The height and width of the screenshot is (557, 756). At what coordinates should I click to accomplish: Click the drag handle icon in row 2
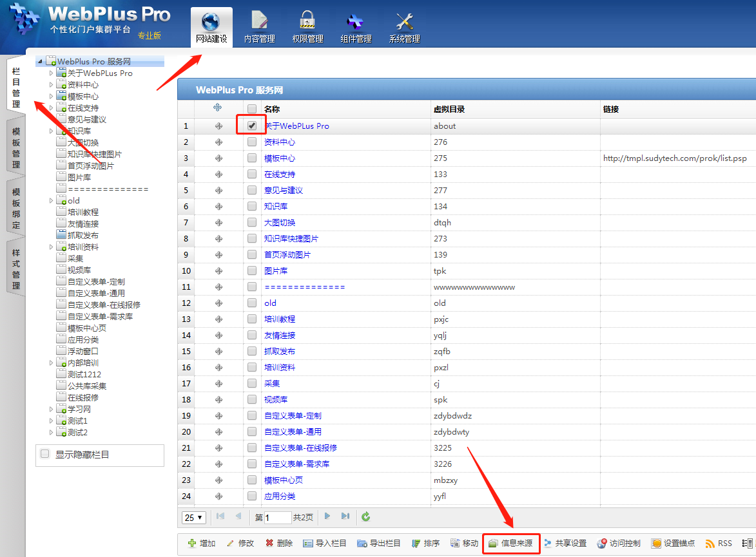pos(218,142)
